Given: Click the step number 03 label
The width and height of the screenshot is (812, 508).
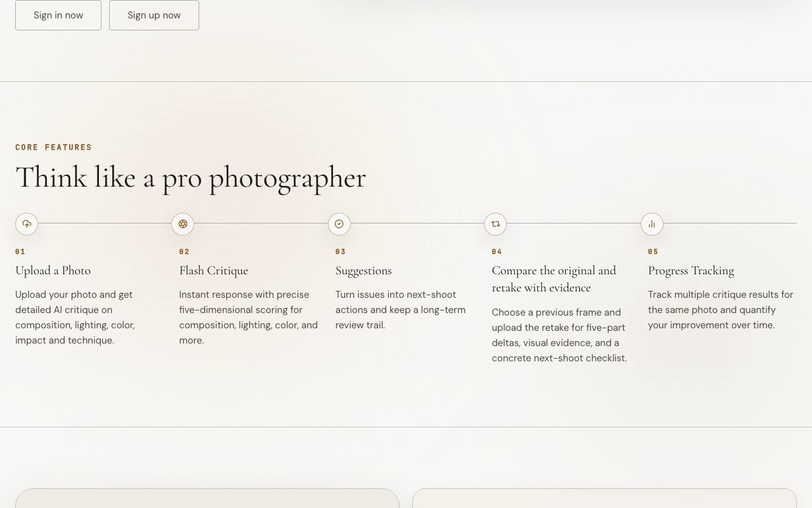Looking at the screenshot, I should tap(341, 251).
